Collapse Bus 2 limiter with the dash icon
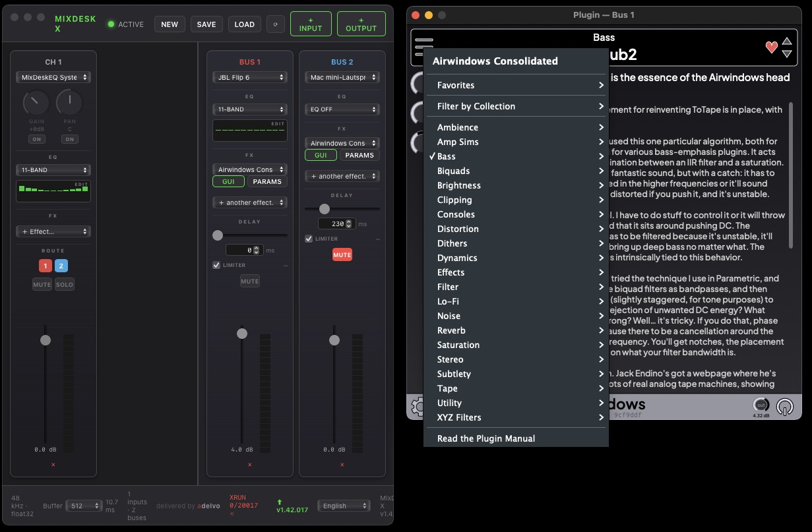 [378, 239]
